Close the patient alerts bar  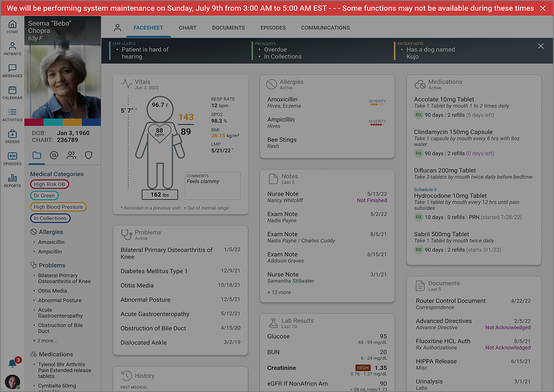[541, 46]
